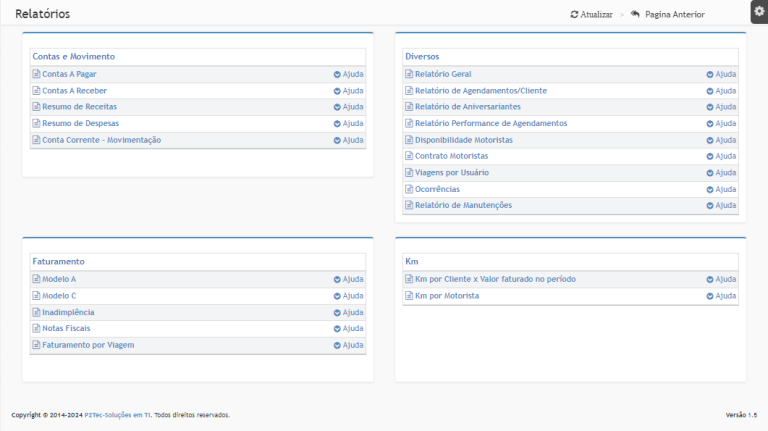
Task: Click document icon next to Modelo A
Action: [x=36, y=279]
